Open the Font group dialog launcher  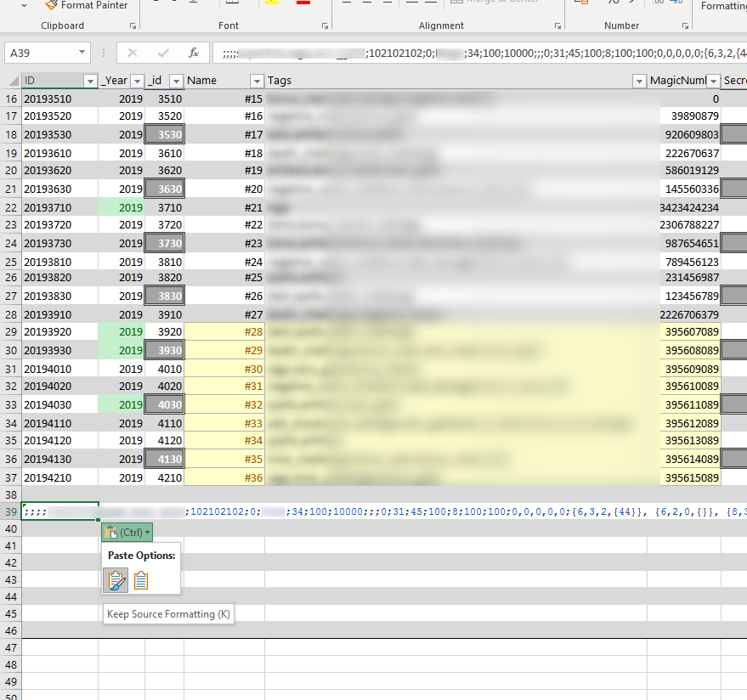(x=325, y=25)
